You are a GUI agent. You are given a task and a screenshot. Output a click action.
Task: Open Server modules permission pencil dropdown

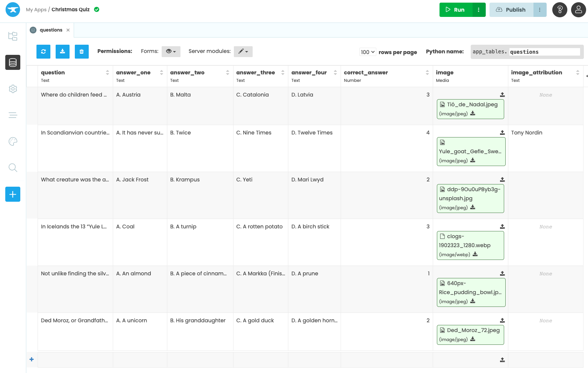(243, 51)
